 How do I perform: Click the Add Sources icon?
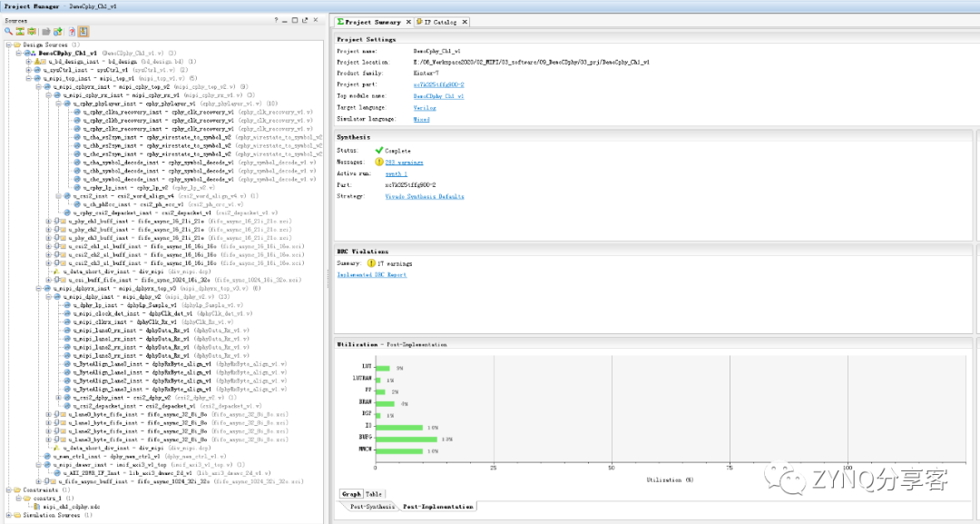point(58,32)
